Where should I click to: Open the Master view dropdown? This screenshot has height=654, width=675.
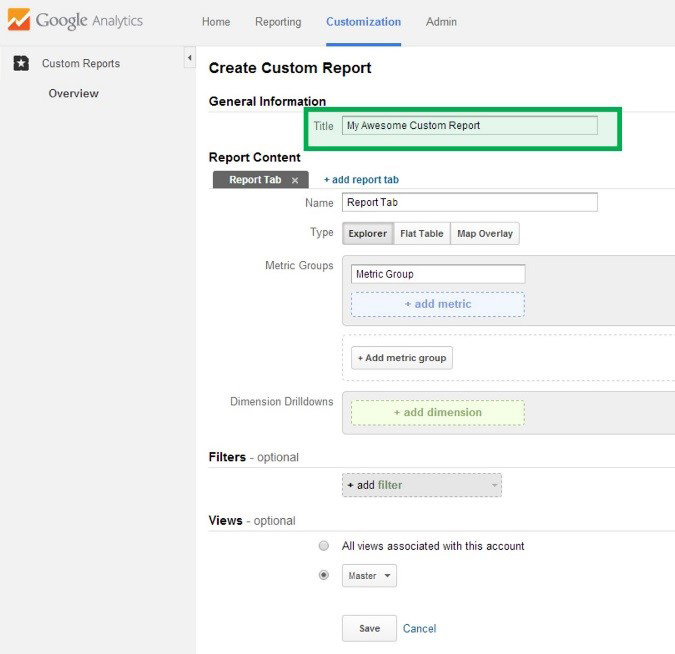(369, 576)
